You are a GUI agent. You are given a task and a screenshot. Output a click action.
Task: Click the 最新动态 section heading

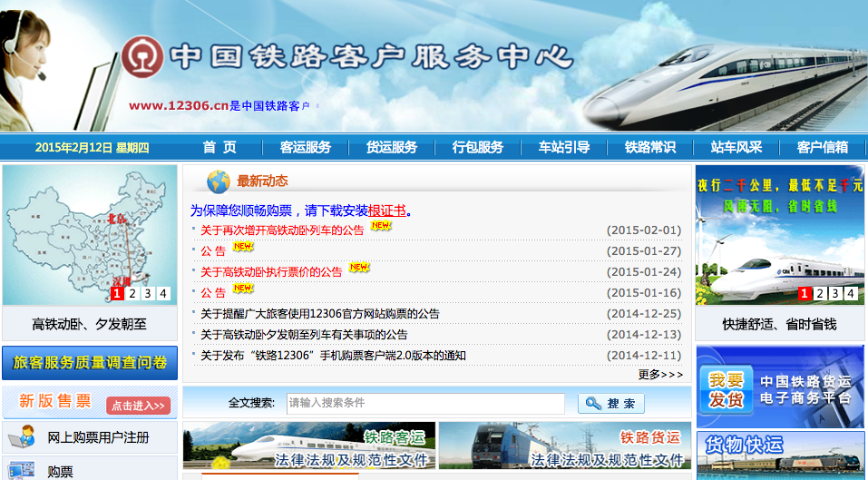(262, 181)
